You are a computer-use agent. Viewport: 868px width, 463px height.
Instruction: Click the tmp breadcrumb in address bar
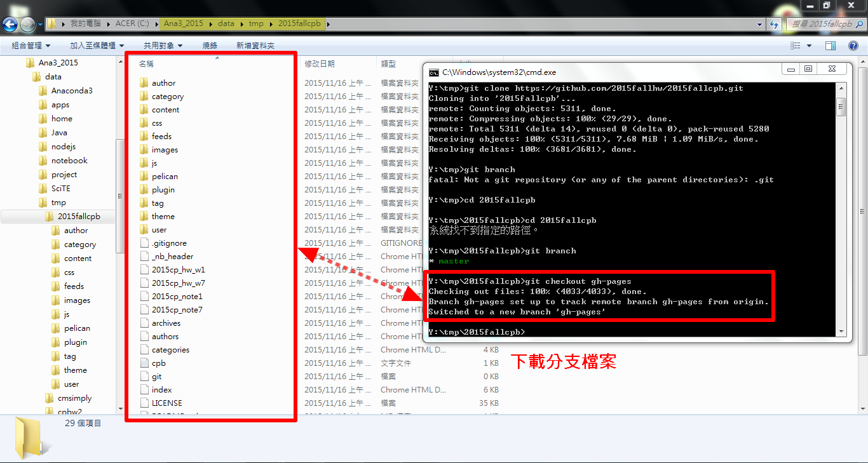[x=256, y=23]
